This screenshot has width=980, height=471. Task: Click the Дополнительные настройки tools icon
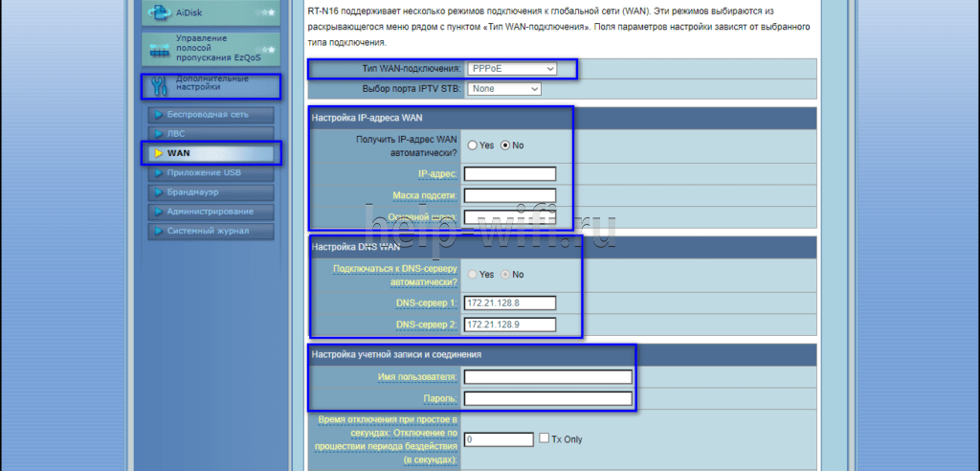(x=159, y=85)
